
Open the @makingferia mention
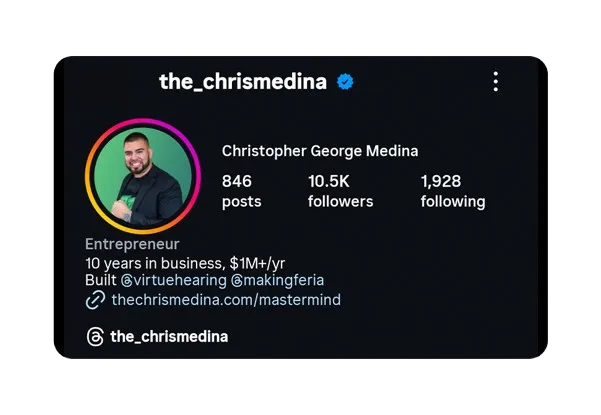(278, 280)
